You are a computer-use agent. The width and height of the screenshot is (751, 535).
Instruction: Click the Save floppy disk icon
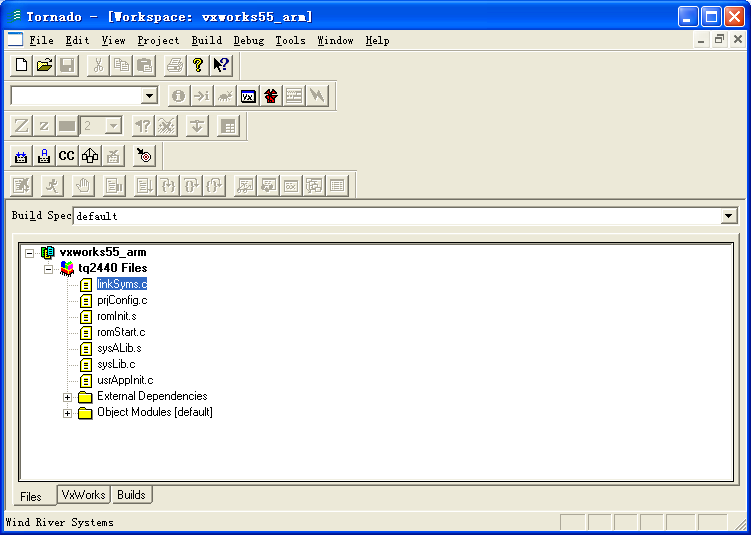(x=67, y=65)
